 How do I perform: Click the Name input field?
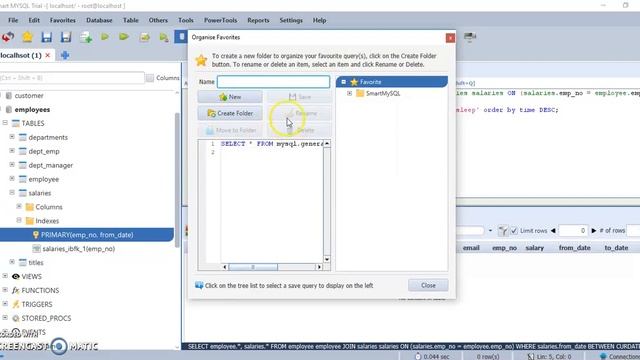pyautogui.click(x=273, y=82)
